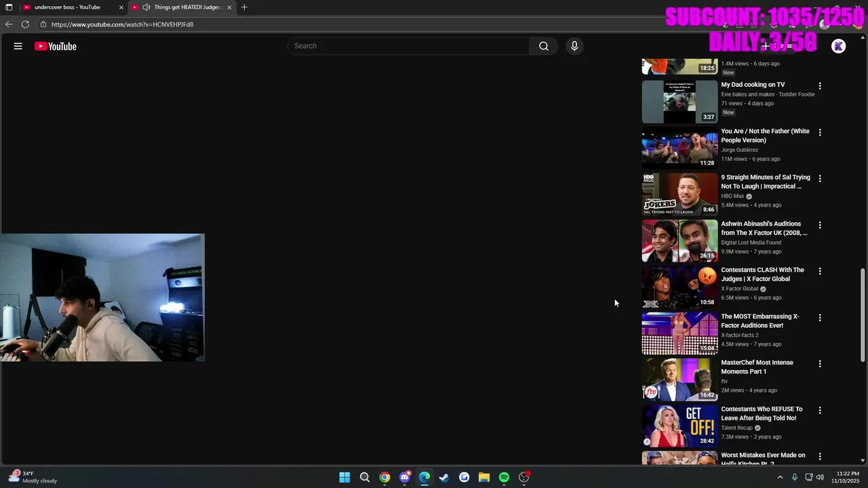This screenshot has height=488, width=868.
Task: Open system tray volume control
Action: coord(821,477)
